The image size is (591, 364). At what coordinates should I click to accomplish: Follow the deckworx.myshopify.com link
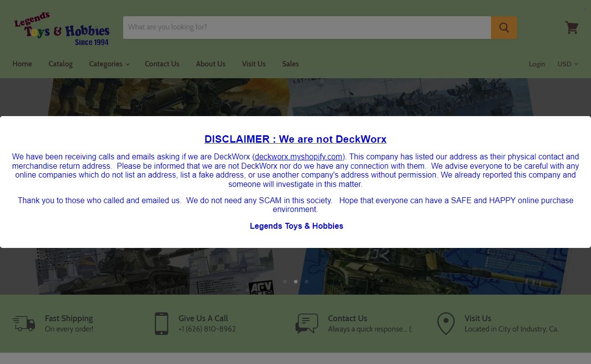coord(298,157)
